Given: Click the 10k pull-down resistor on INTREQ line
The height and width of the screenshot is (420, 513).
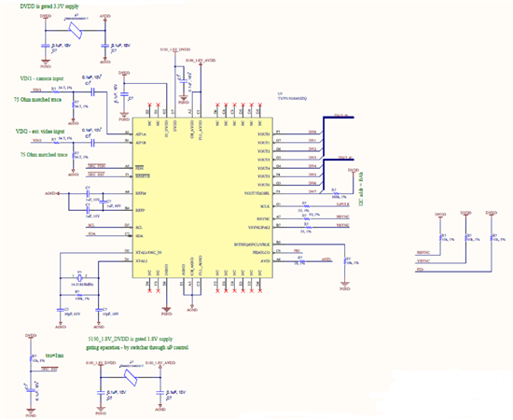Looking at the screenshot, I should (344, 261).
